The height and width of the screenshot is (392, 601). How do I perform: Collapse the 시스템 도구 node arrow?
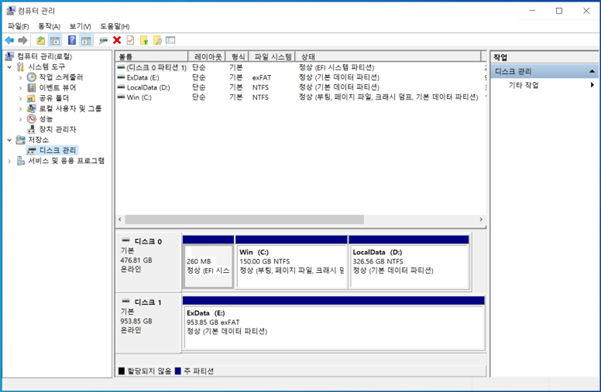tap(10, 67)
